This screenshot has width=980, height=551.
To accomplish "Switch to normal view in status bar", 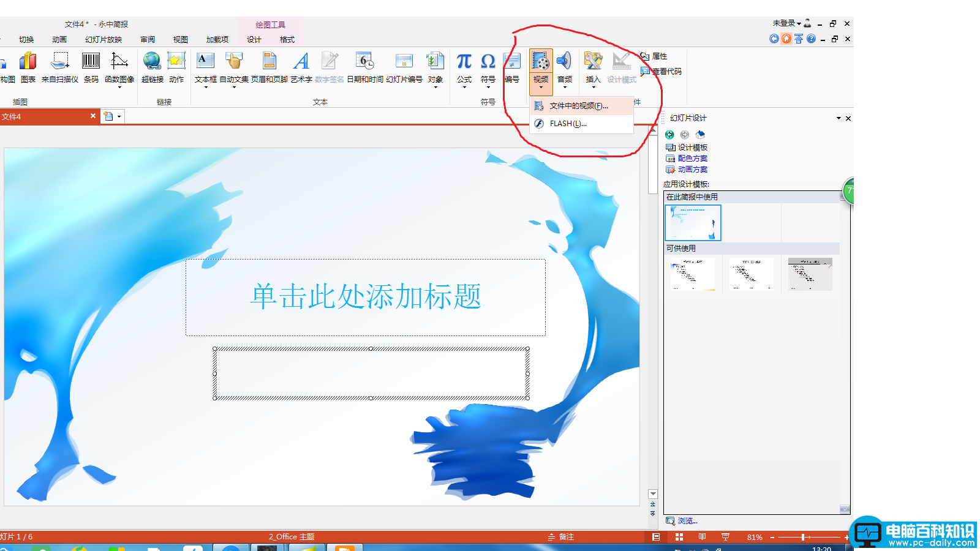I will pos(656,537).
